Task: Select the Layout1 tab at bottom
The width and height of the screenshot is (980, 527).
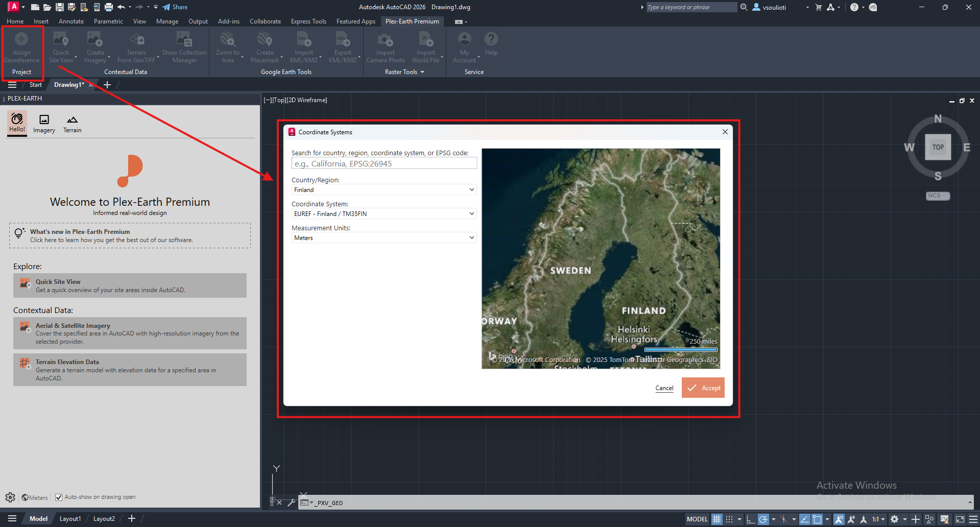Action: coord(70,519)
